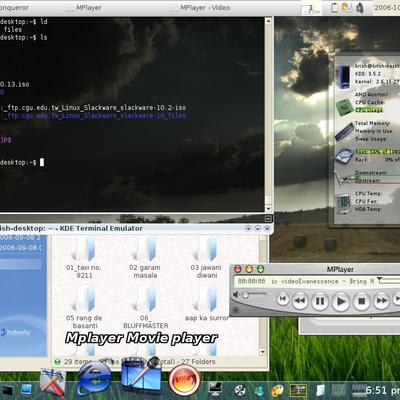Click MPlayer volume slider knob
Image resolution: width=400 pixels, height=400 pixels.
(245, 295)
